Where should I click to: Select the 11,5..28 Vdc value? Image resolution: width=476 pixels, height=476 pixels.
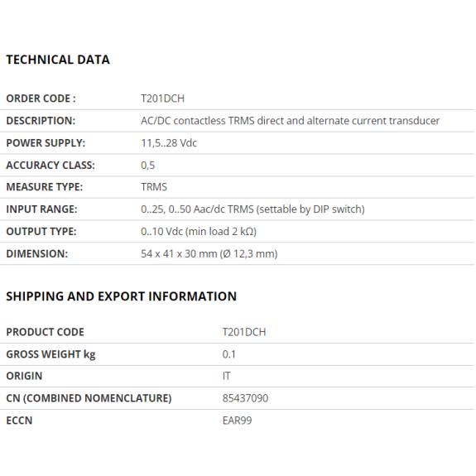coord(169,143)
